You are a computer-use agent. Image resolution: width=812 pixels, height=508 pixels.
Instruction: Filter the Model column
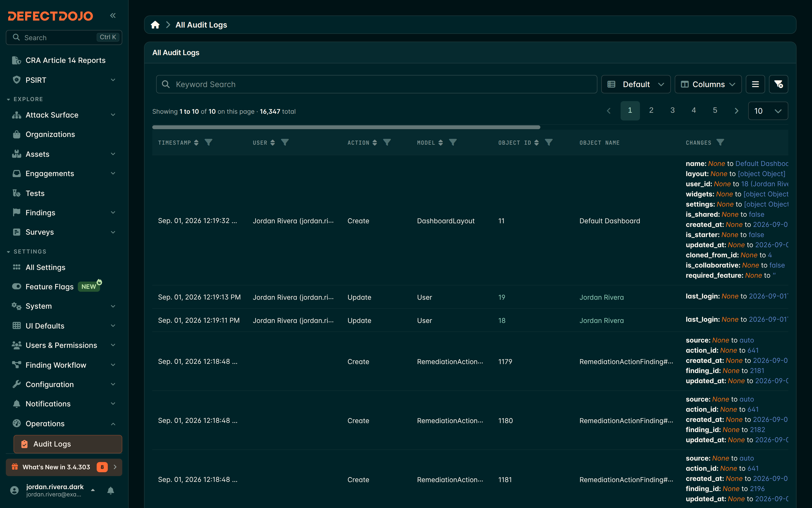pyautogui.click(x=453, y=142)
